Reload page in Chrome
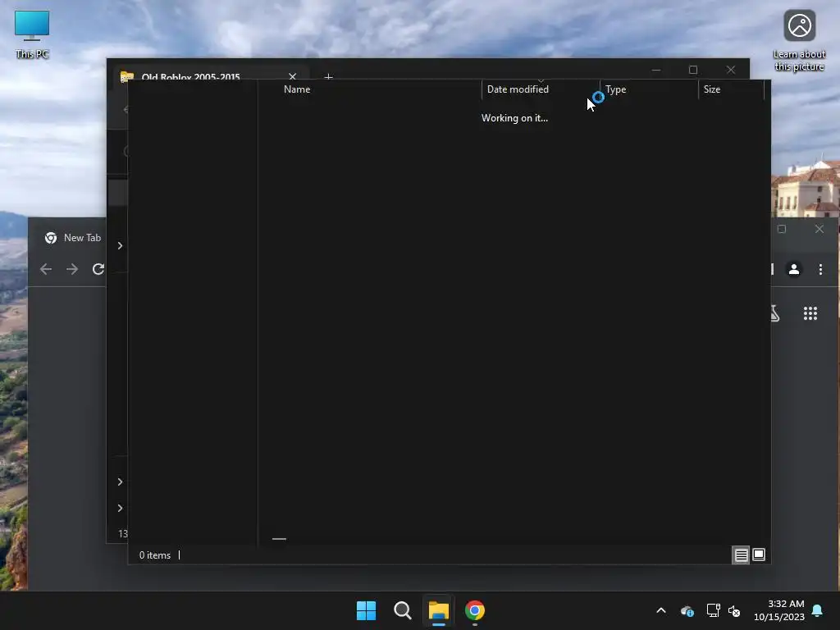This screenshot has width=840, height=630. [98, 269]
